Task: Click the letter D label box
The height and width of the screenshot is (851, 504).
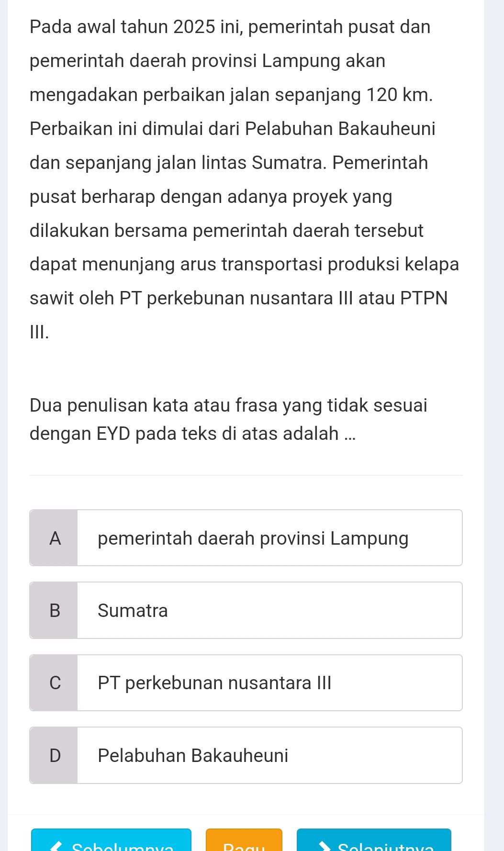Action: click(54, 755)
